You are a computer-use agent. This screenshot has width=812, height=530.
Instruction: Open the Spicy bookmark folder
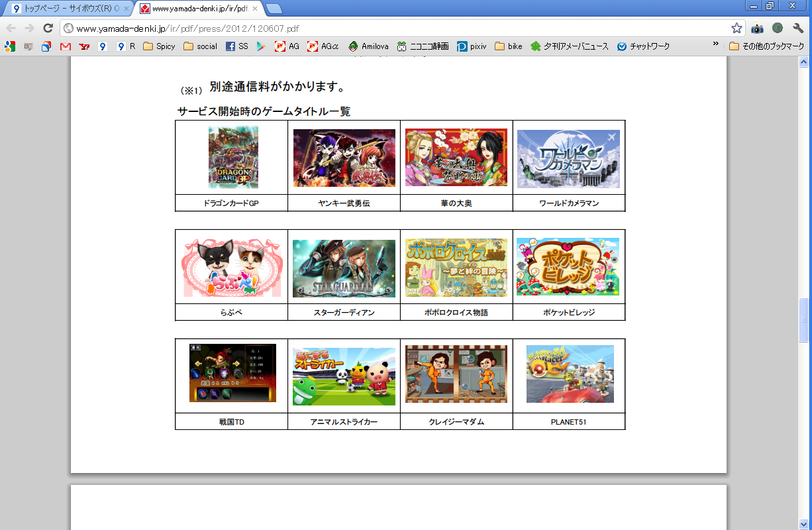(160, 46)
